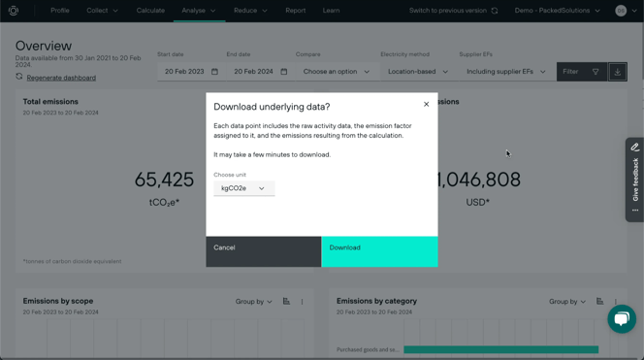Open the Electricity method Location-based dropdown
The height and width of the screenshot is (360, 644).
[x=418, y=72]
